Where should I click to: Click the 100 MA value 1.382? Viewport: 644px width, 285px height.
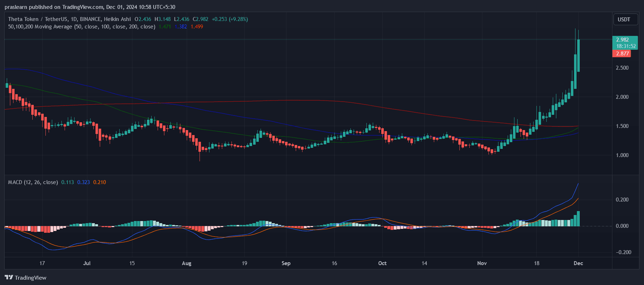181,27
